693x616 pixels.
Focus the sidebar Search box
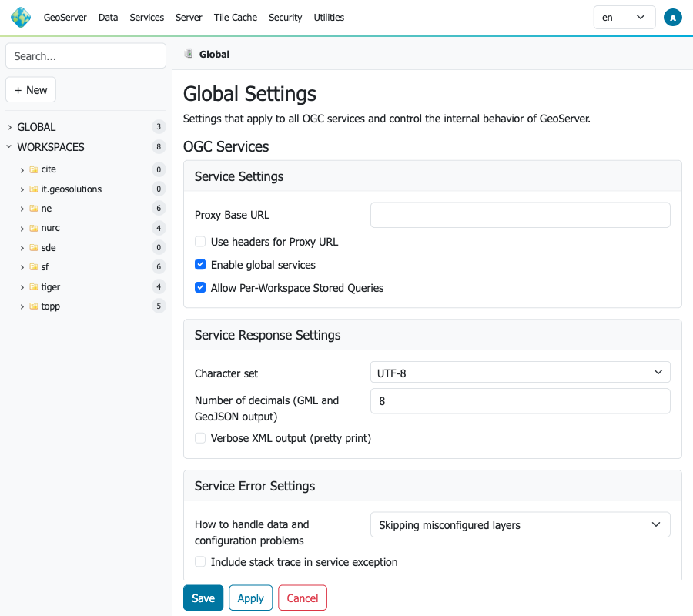pyautogui.click(x=85, y=56)
